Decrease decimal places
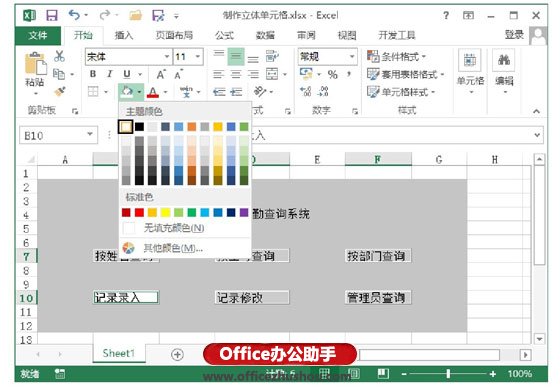This screenshot has width=560, height=392. pos(323,91)
